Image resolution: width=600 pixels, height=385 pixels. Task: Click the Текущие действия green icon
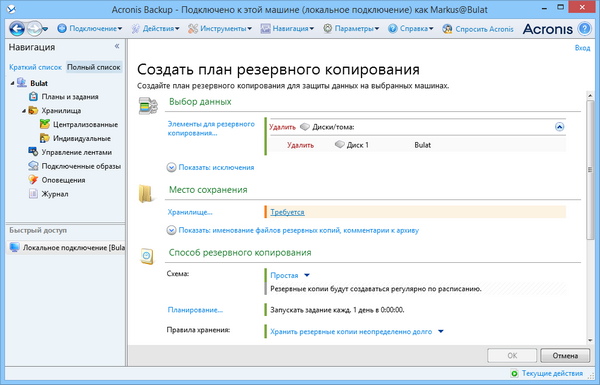click(x=514, y=373)
